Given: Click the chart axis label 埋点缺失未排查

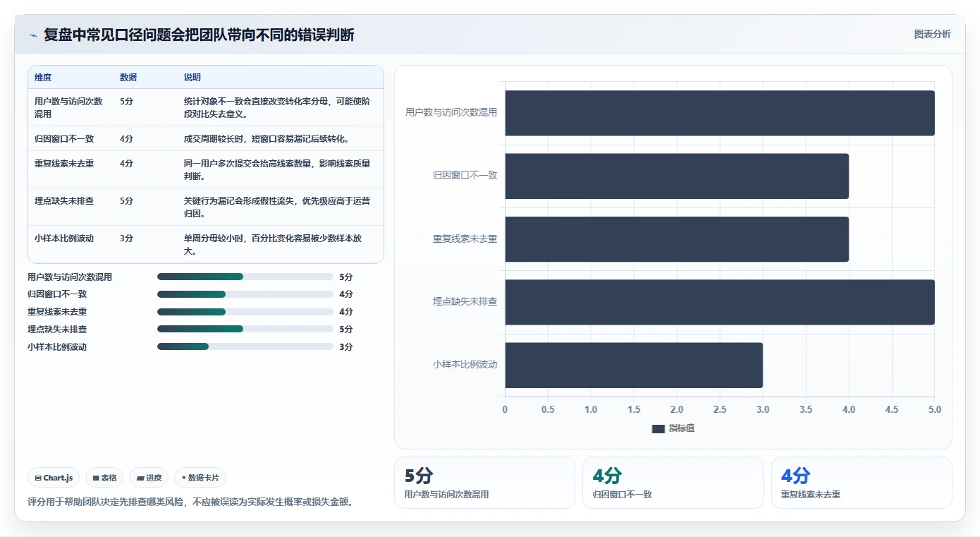Looking at the screenshot, I should pyautogui.click(x=465, y=301).
